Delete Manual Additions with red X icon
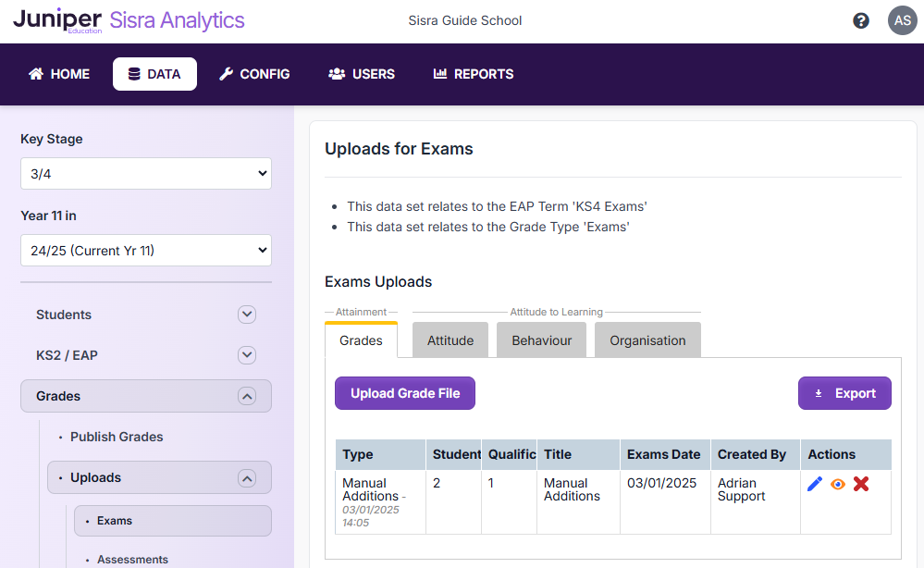Viewport: 924px width, 568px height. (861, 484)
